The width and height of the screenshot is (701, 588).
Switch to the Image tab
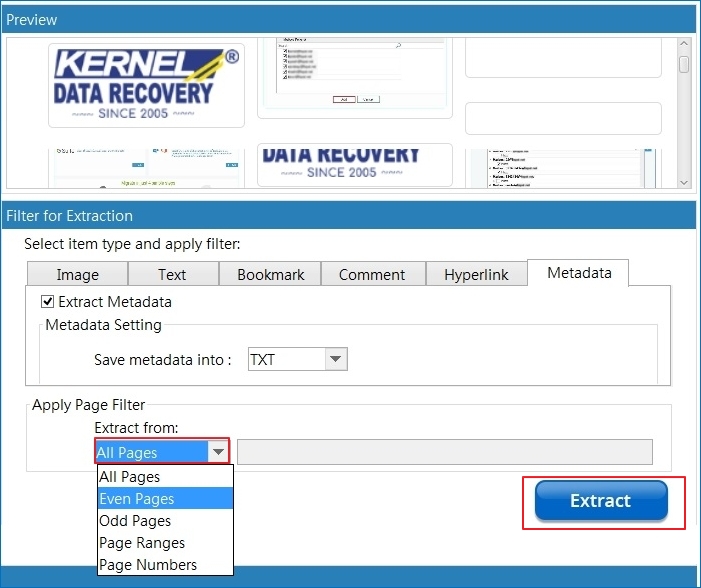pyautogui.click(x=77, y=274)
